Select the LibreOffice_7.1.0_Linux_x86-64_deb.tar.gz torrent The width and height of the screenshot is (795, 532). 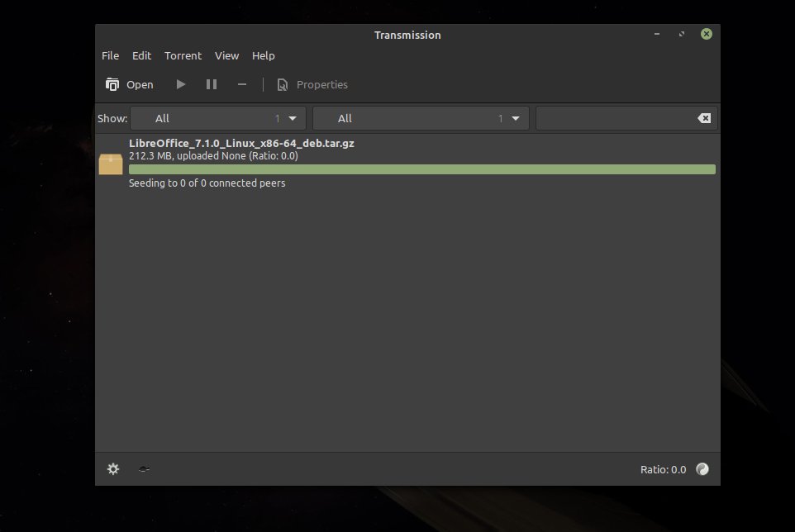407,163
